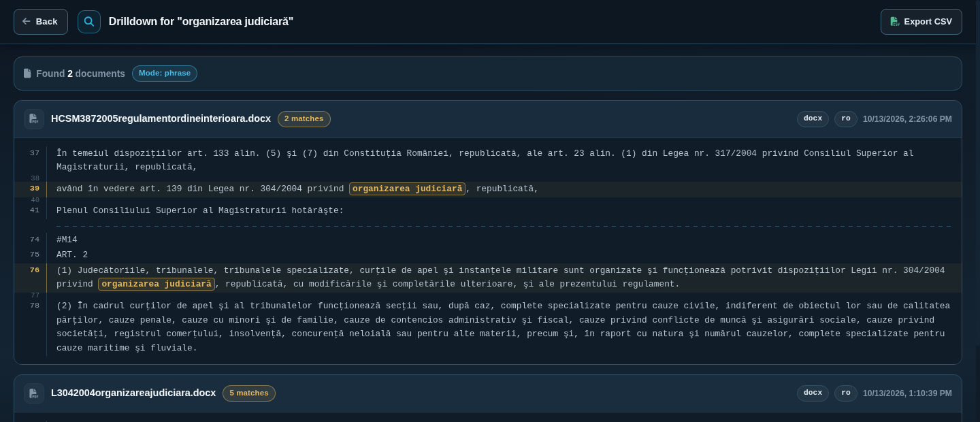The height and width of the screenshot is (422, 980).
Task: Click line 37 text 'În temeiul dispozițiilor'
Action: tap(485, 161)
